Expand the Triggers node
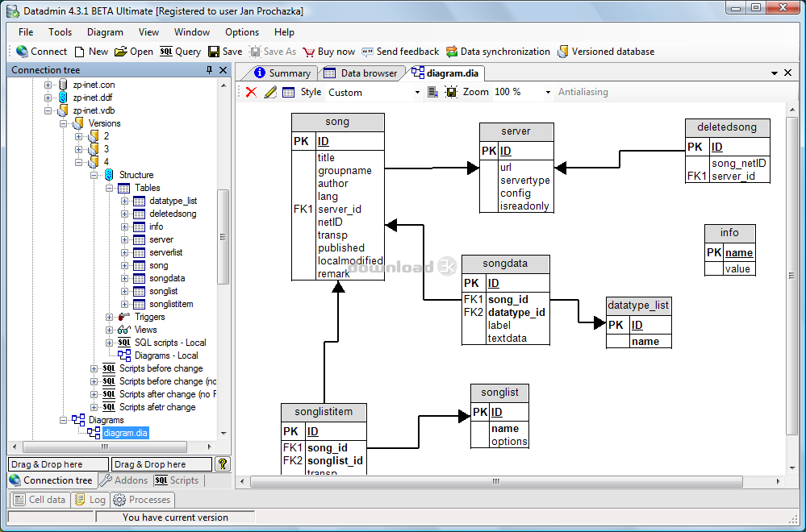 (x=109, y=317)
